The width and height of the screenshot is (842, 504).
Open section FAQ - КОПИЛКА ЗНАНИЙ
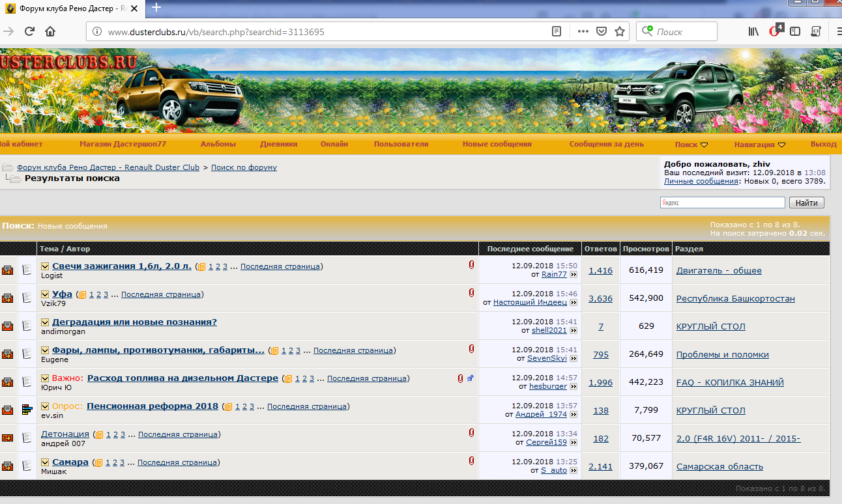tap(730, 382)
